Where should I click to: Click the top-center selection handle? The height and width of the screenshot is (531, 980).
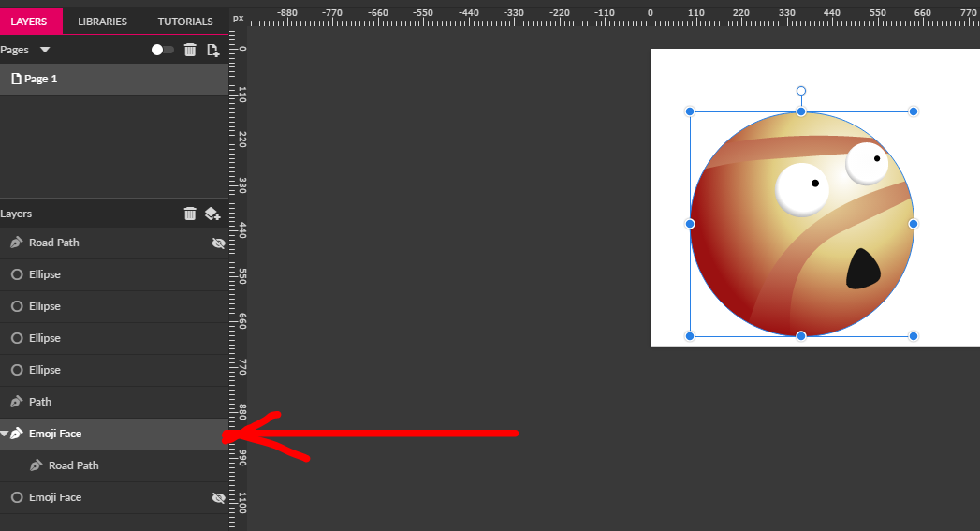[x=801, y=112]
